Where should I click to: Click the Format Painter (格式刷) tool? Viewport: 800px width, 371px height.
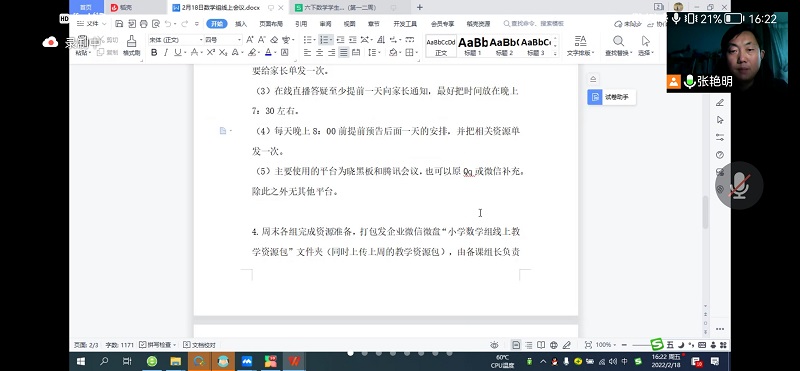click(131, 45)
